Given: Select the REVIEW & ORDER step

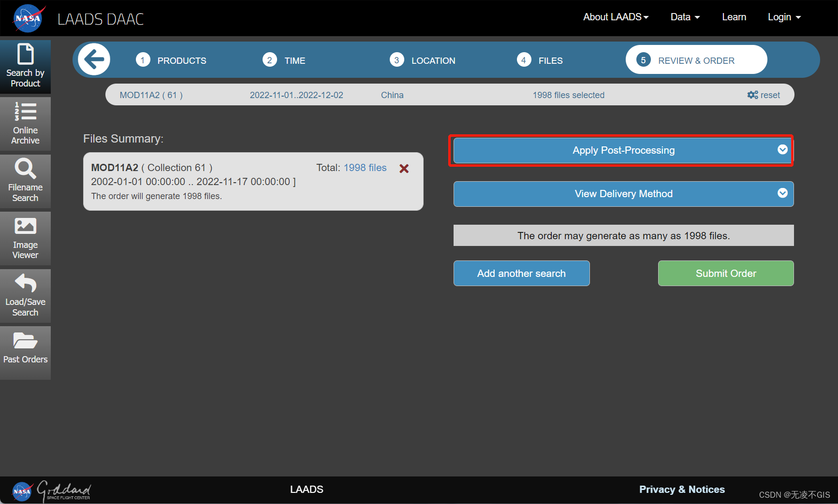Looking at the screenshot, I should coord(696,60).
